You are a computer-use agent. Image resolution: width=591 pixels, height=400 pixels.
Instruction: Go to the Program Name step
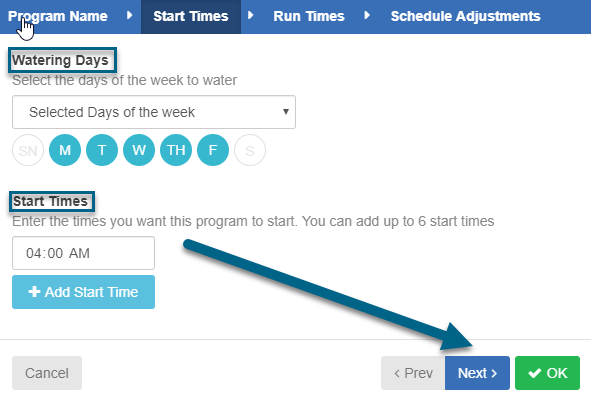58,16
